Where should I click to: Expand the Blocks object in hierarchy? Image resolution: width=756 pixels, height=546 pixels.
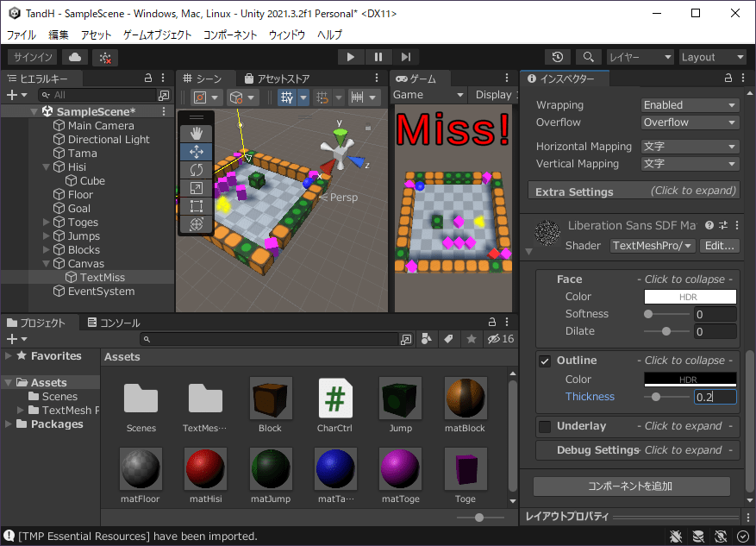click(x=47, y=250)
